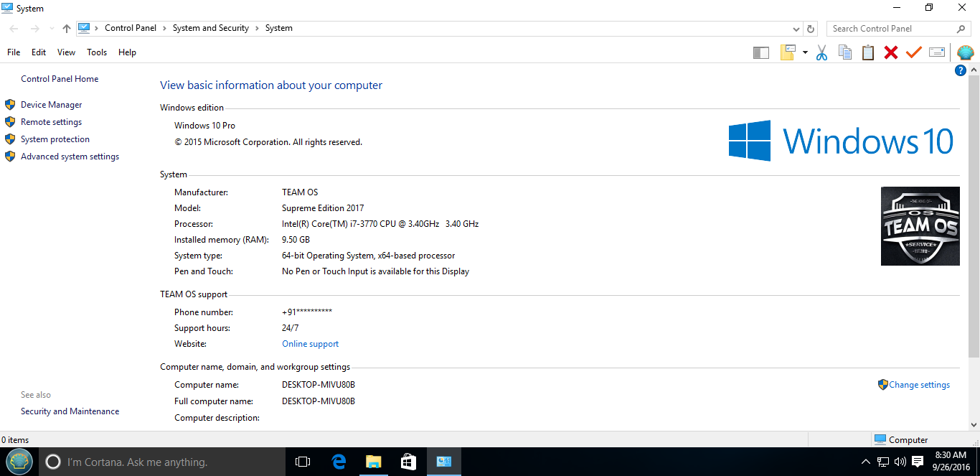Click the DESKTOP-MIVU80B computer name value
This screenshot has width=980, height=476.
click(x=319, y=385)
